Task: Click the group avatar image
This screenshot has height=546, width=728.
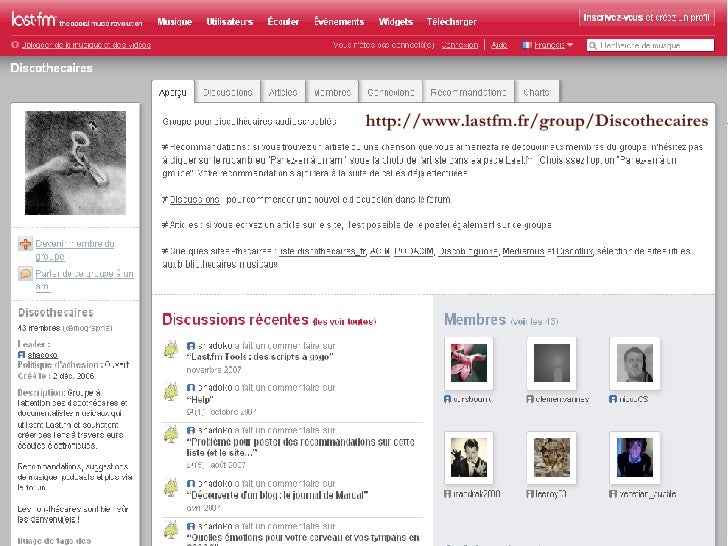Action: pos(75,163)
